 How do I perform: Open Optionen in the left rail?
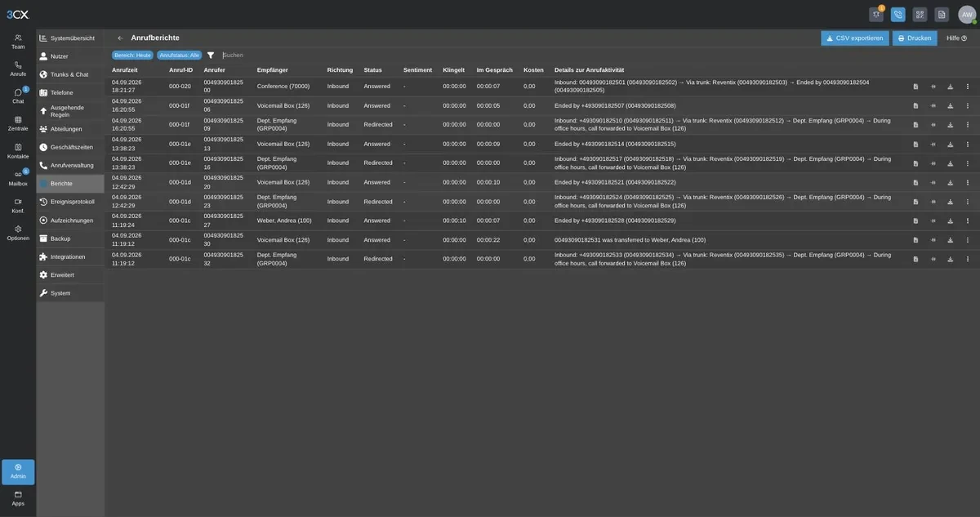tap(18, 233)
